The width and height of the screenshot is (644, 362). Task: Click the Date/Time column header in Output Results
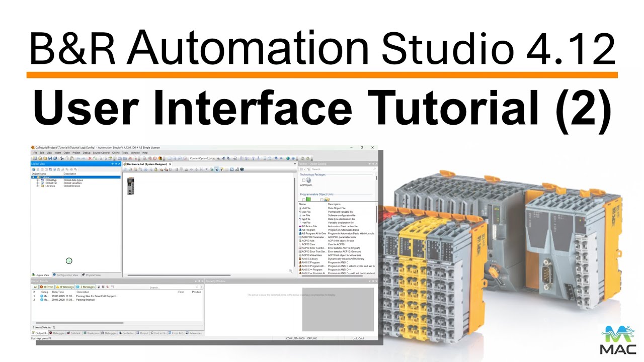pyautogui.click(x=58, y=292)
